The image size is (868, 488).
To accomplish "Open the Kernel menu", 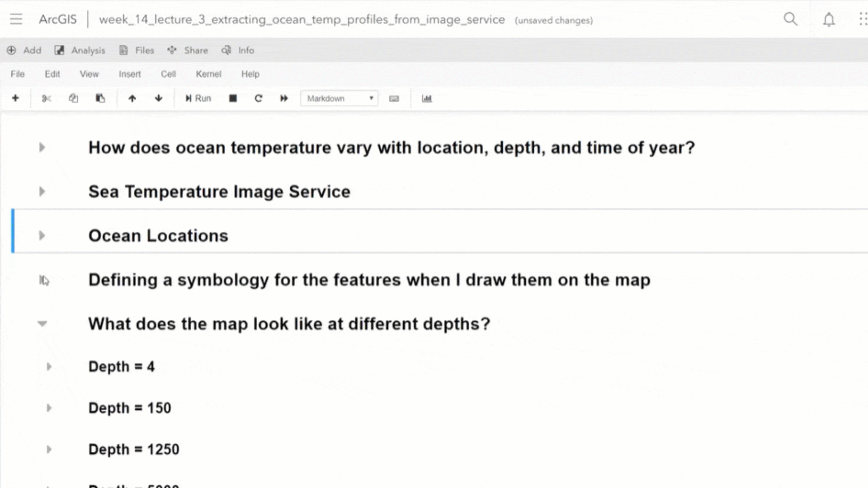I will [x=208, y=74].
